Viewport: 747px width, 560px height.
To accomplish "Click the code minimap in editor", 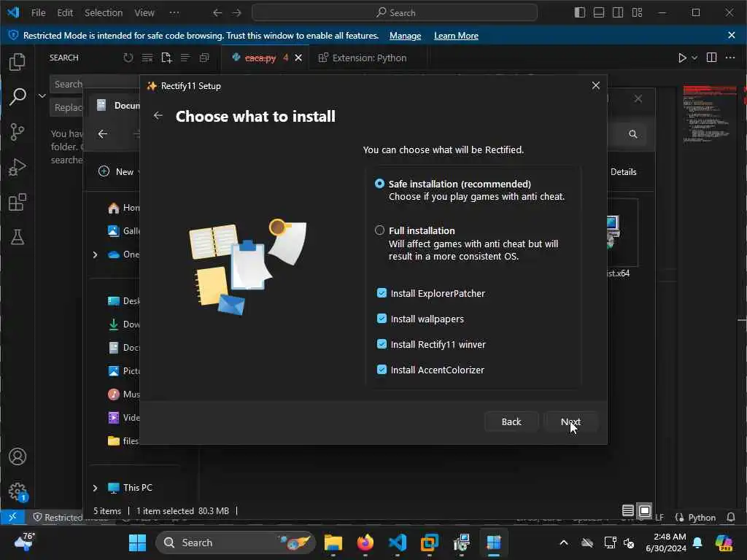I will [709, 114].
